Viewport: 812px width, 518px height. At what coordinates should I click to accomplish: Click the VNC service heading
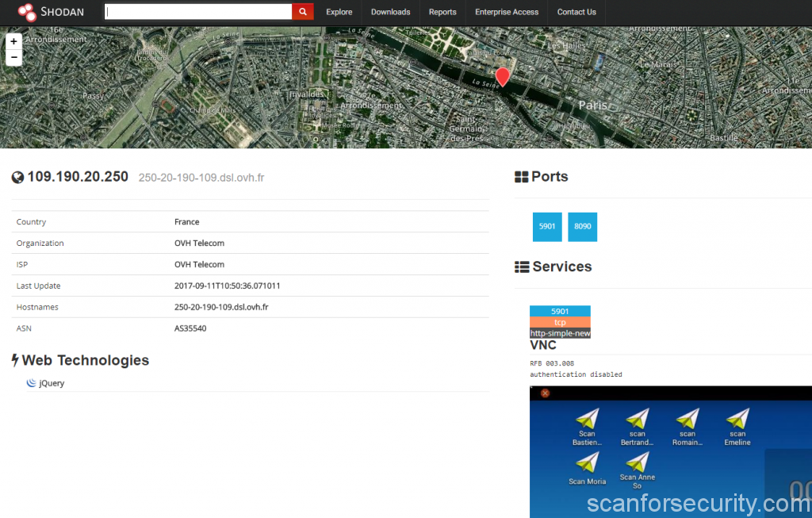542,345
